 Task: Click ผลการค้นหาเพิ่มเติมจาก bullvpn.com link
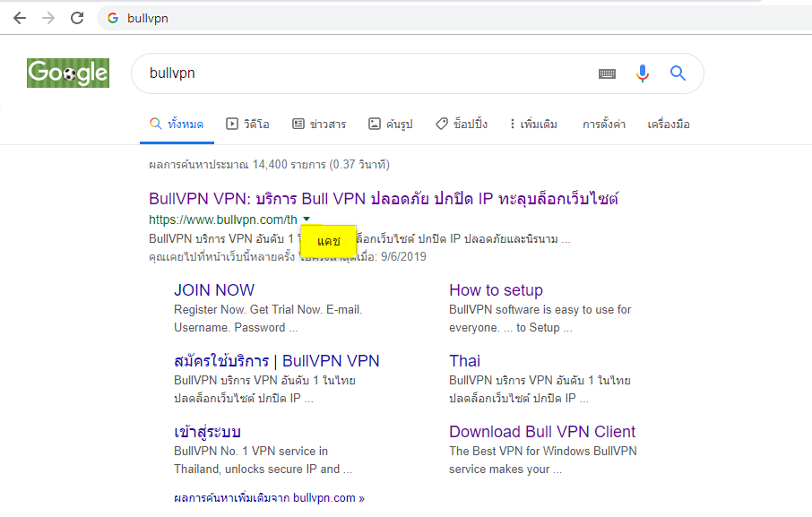click(x=269, y=498)
